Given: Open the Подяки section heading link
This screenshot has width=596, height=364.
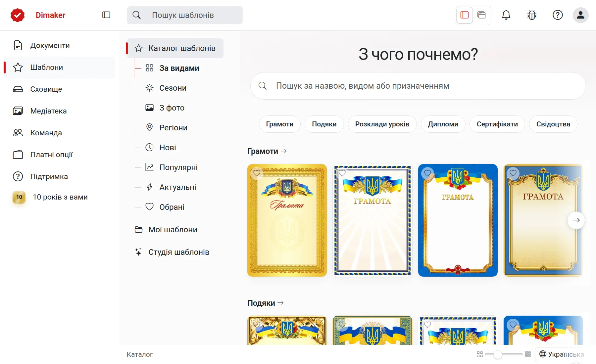Looking at the screenshot, I should click(x=266, y=303).
